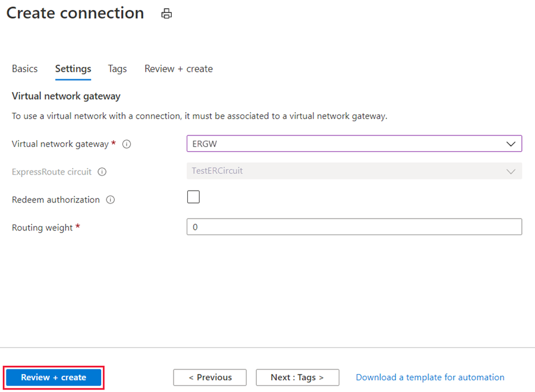Click the Next : Tags button

click(x=297, y=377)
